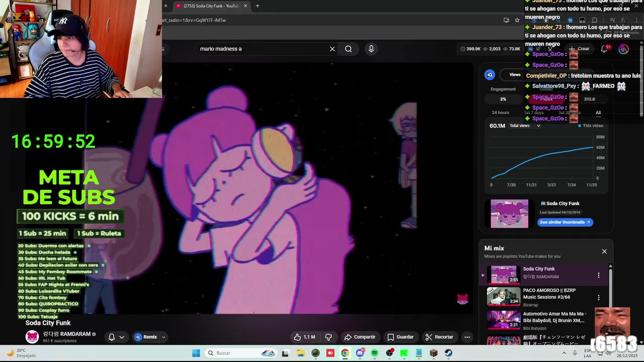The height and width of the screenshot is (362, 644).
Task: Click the install app icon in address bar
Action: [506, 20]
